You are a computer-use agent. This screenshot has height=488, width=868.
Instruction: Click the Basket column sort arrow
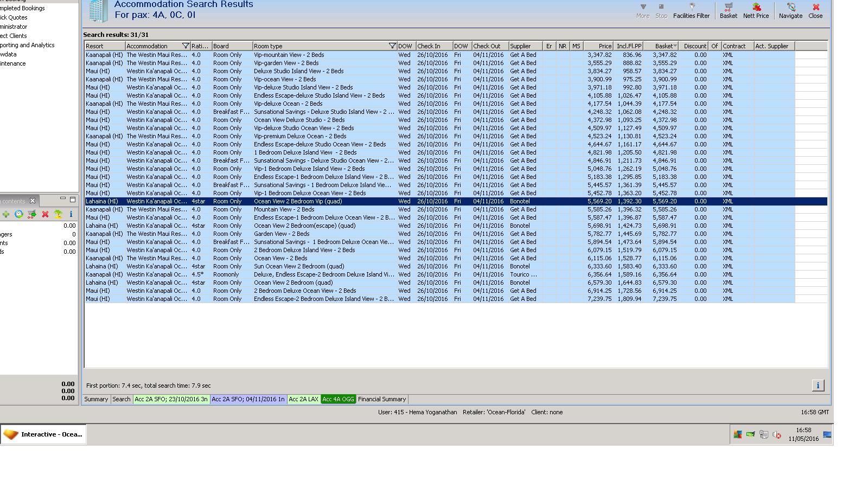pos(675,46)
